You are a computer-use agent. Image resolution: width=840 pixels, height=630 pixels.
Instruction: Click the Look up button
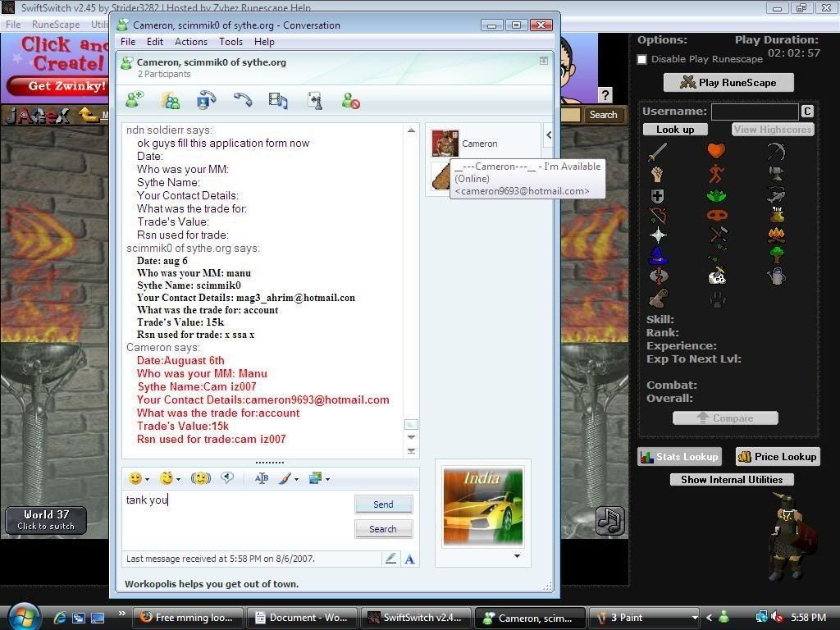[675, 129]
